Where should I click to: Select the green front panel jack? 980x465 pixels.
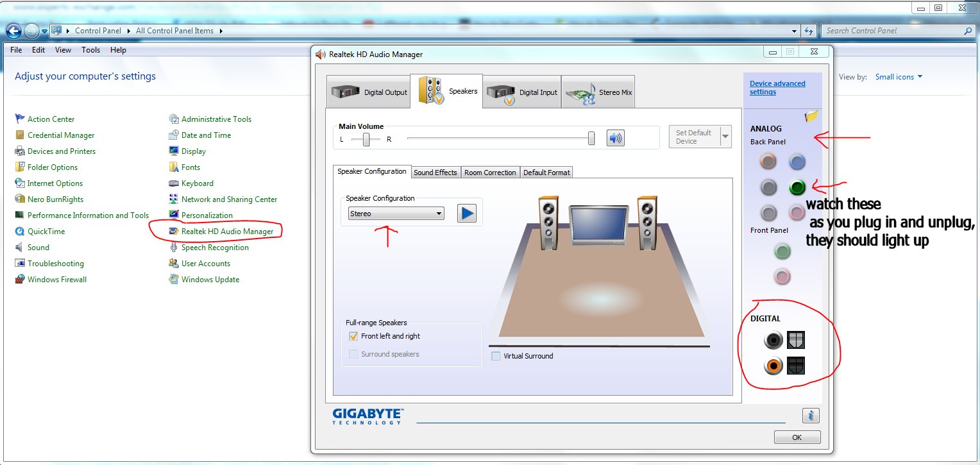782,251
